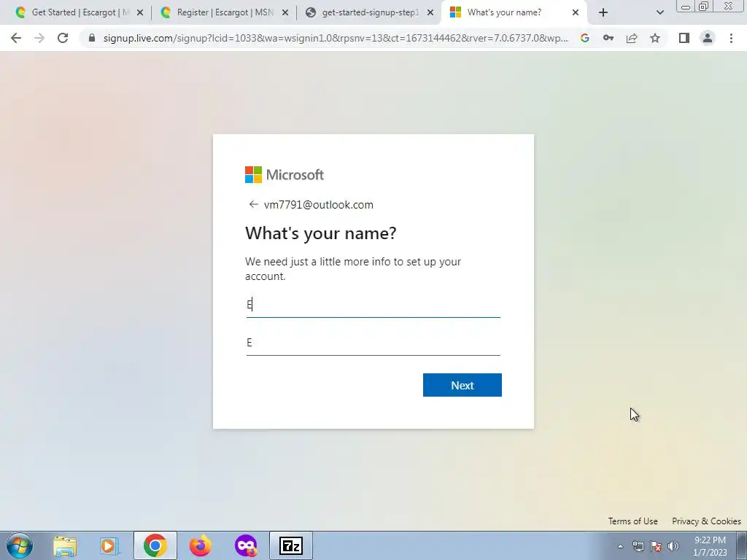Open the clock showing 9:22 PM
The height and width of the screenshot is (560, 747).
tap(710, 546)
